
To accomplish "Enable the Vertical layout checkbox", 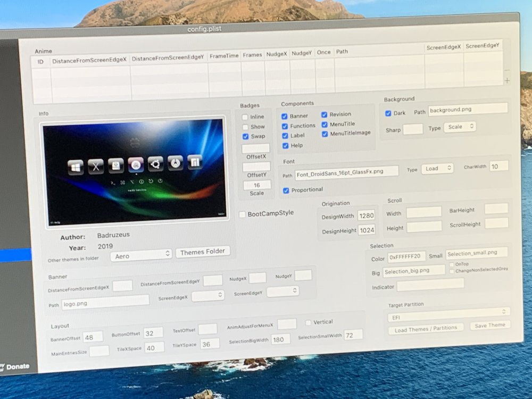I will coord(308,322).
